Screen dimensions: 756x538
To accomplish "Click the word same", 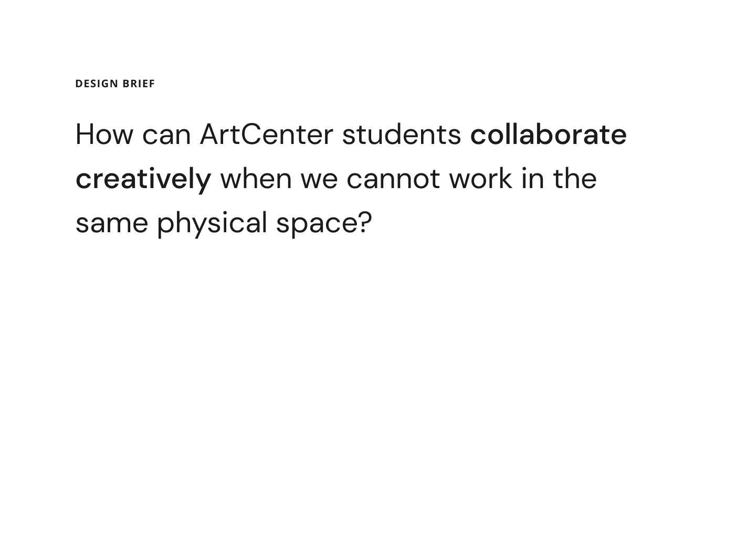I will pyautogui.click(x=111, y=223).
